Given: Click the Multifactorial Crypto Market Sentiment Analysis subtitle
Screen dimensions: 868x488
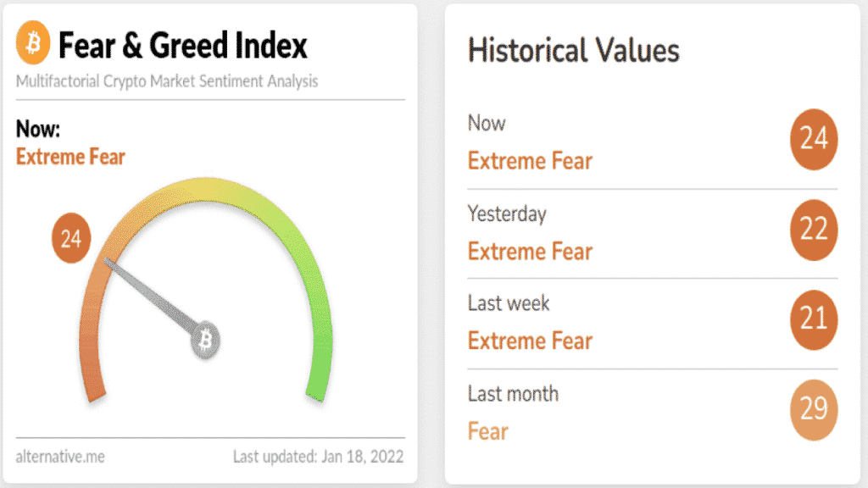Looking at the screenshot, I should pyautogui.click(x=167, y=81).
